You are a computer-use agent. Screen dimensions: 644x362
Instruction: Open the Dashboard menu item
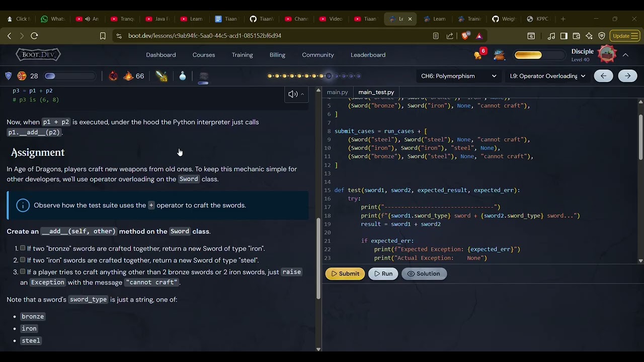pyautogui.click(x=161, y=55)
